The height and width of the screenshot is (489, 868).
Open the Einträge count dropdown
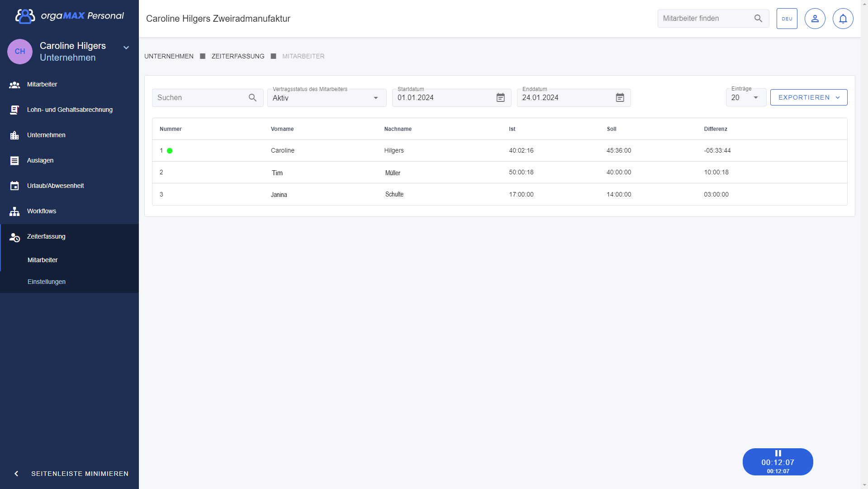pos(745,98)
